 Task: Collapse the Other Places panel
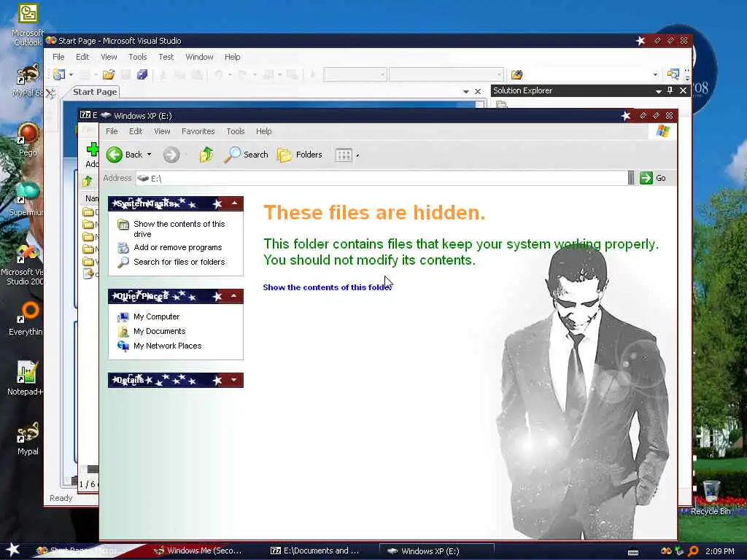[x=234, y=296]
